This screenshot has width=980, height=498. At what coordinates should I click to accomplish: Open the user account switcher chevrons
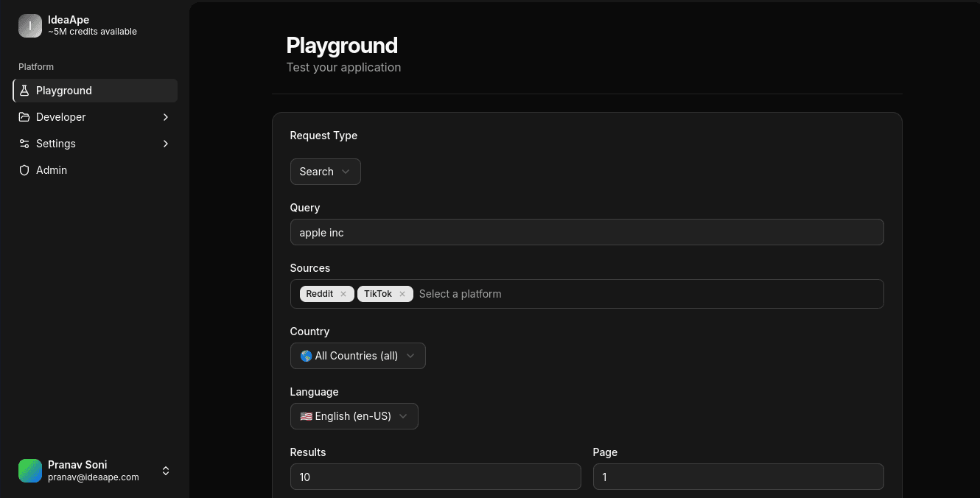[x=166, y=471]
